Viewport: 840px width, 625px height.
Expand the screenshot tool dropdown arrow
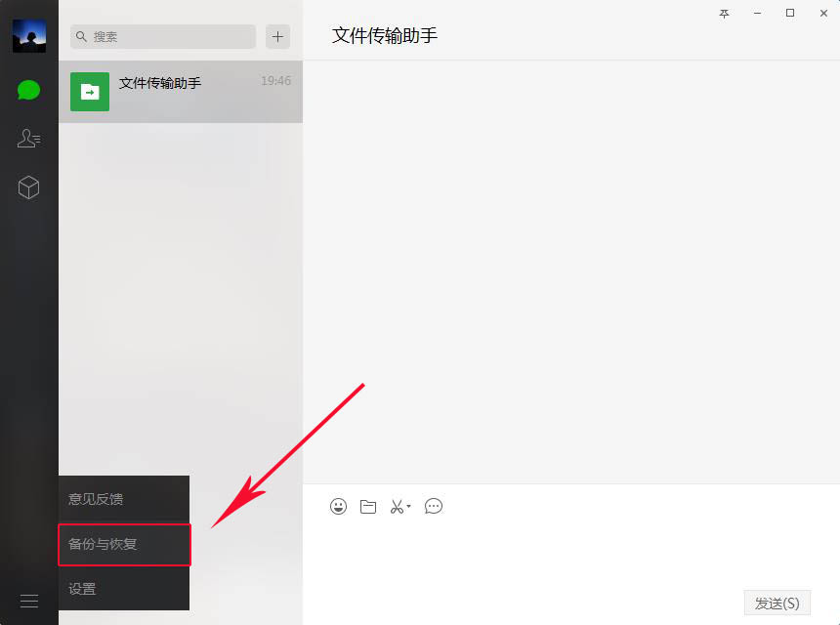coord(407,508)
